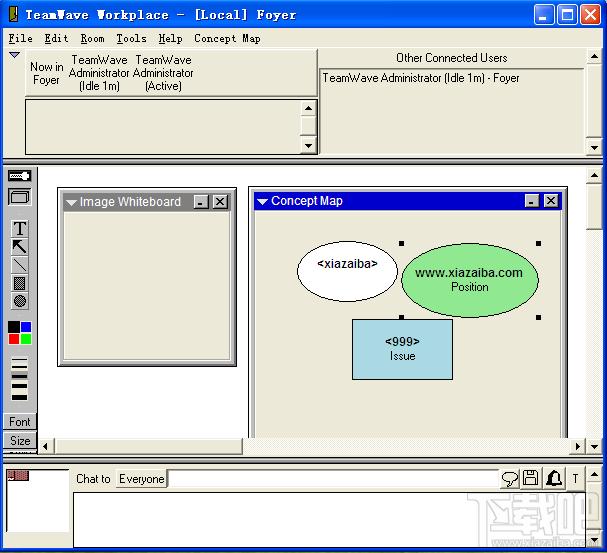The height and width of the screenshot is (553, 607).
Task: Click the Other Connected Users header
Action: [x=451, y=58]
